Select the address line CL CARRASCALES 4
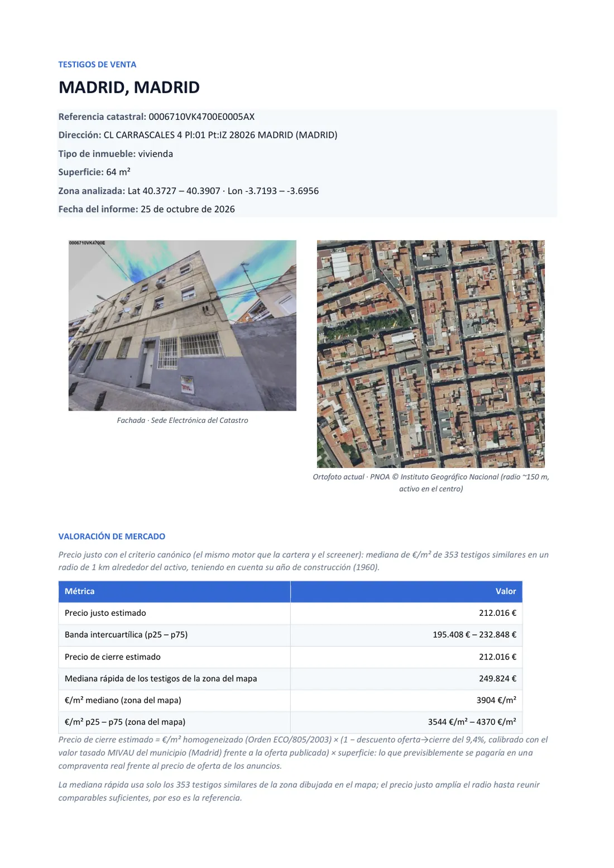This screenshot has height=868, width=614. click(x=198, y=135)
